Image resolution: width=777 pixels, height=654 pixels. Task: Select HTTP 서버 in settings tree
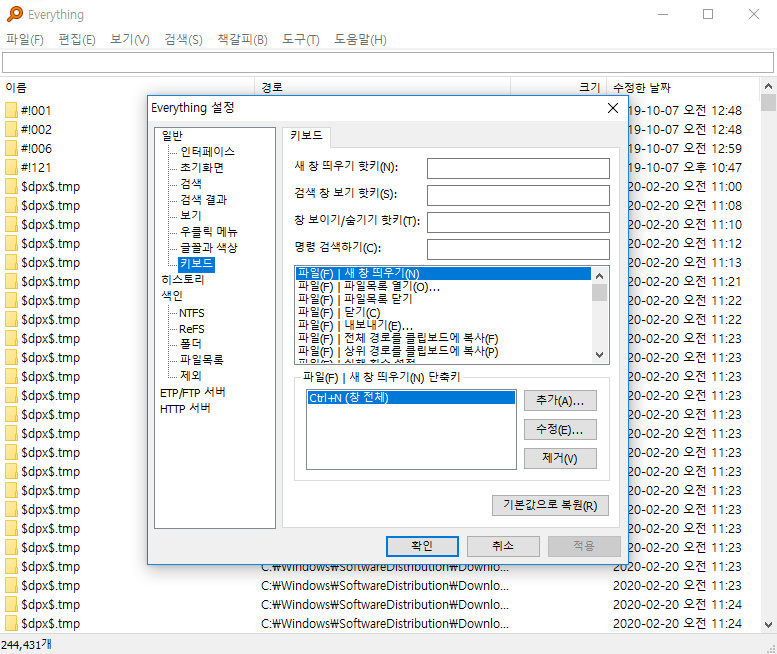click(185, 408)
